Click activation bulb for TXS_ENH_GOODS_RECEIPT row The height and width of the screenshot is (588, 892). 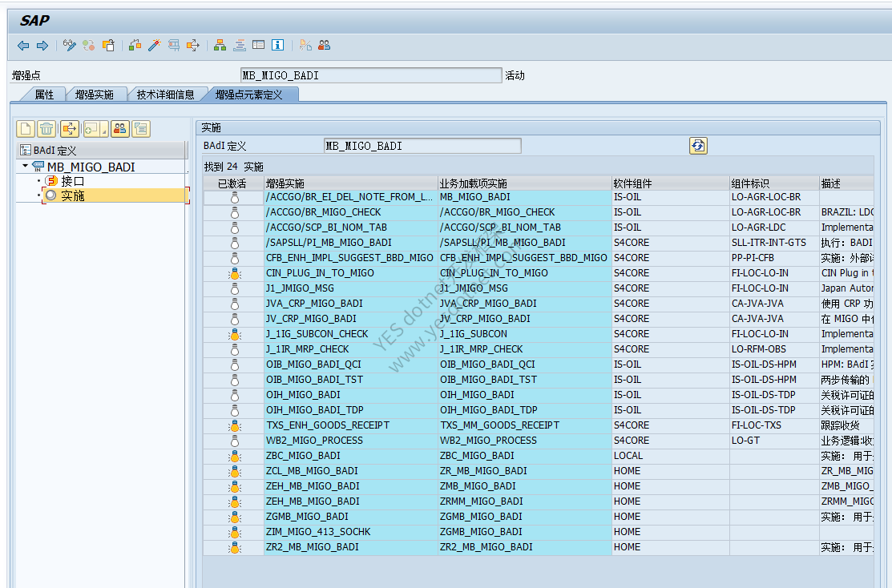pyautogui.click(x=234, y=426)
